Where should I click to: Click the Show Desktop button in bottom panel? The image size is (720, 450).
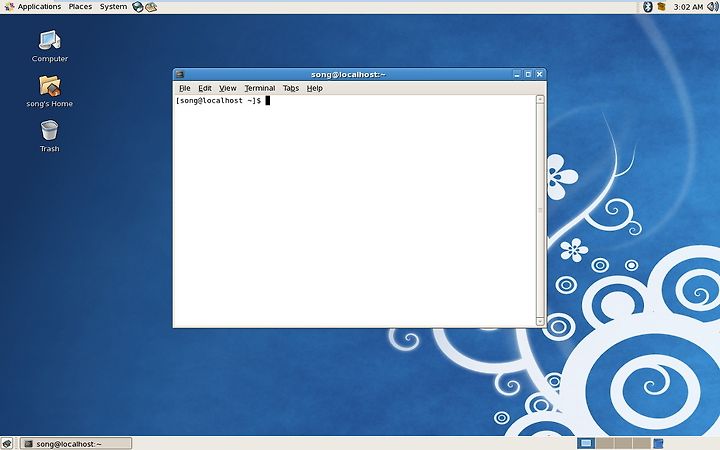coord(8,444)
